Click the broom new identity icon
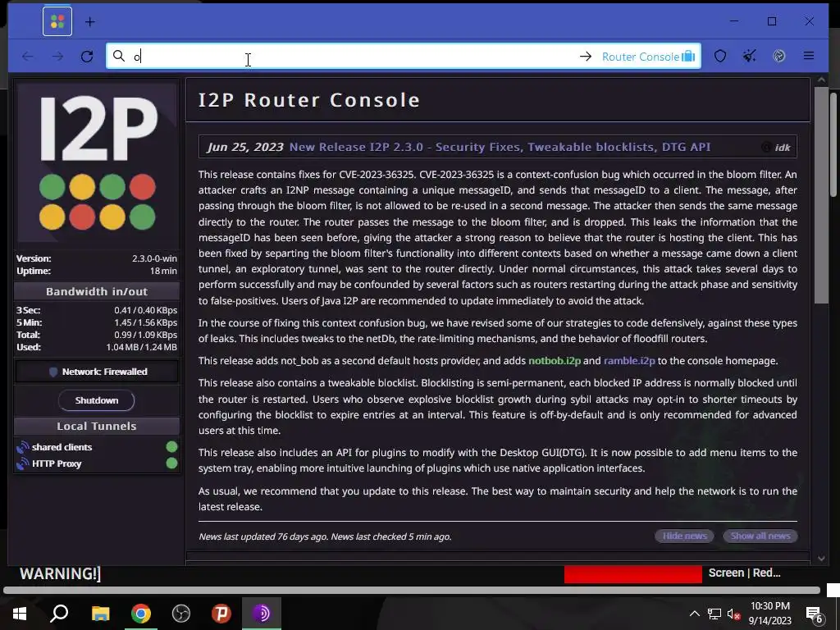 (x=750, y=56)
